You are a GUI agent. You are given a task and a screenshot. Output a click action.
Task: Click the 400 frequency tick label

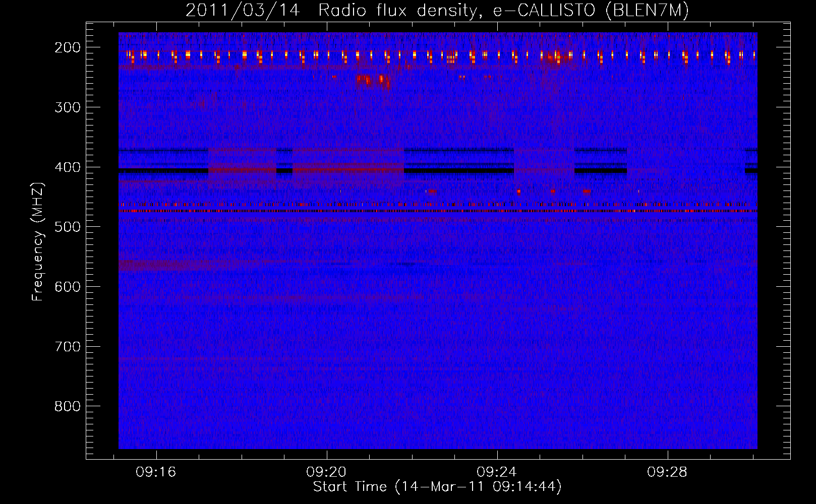[68, 167]
